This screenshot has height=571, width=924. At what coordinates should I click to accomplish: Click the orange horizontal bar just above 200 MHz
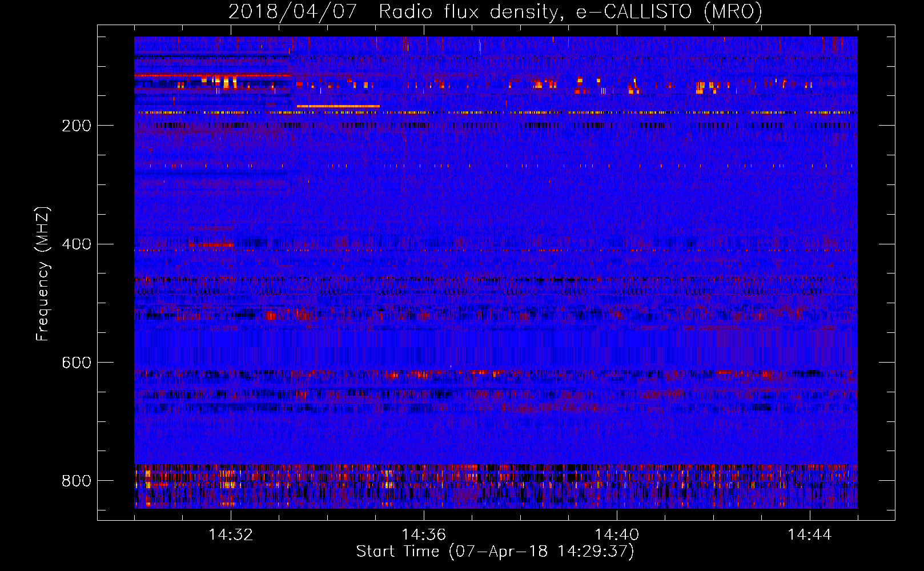[338, 106]
